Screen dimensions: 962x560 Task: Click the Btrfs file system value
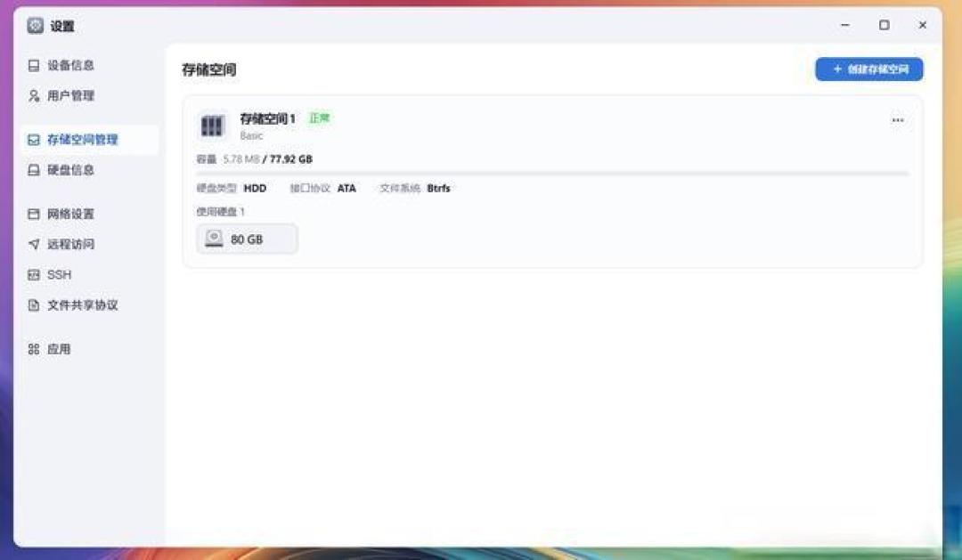pyautogui.click(x=438, y=189)
